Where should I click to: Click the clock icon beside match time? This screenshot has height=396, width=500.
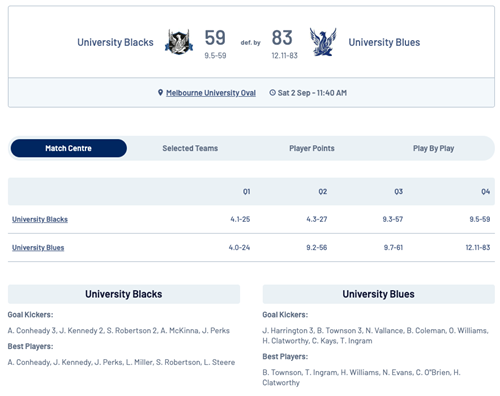click(x=272, y=93)
